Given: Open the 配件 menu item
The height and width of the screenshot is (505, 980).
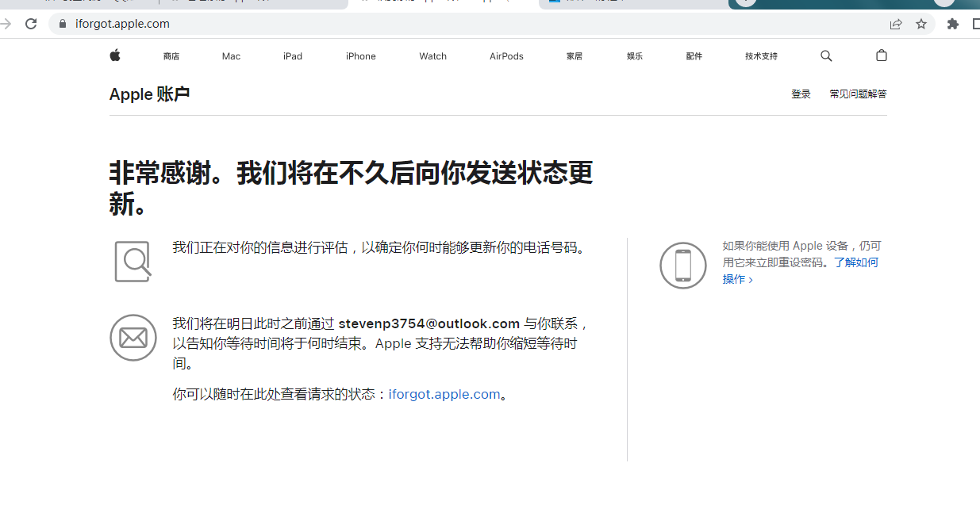Looking at the screenshot, I should (x=694, y=56).
